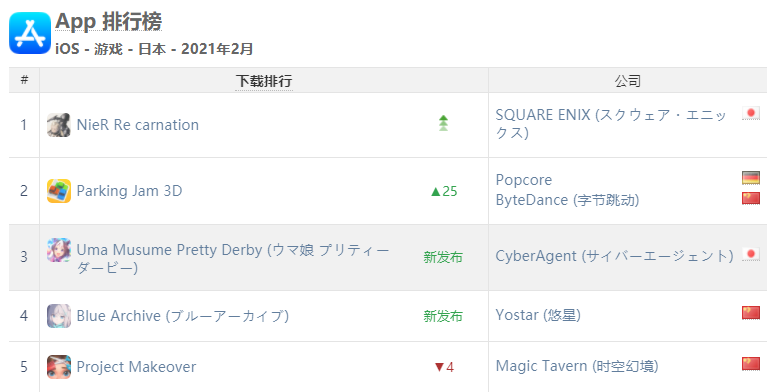Select the Parking Jam 3D app icon
The image size is (772, 392).
click(x=59, y=191)
